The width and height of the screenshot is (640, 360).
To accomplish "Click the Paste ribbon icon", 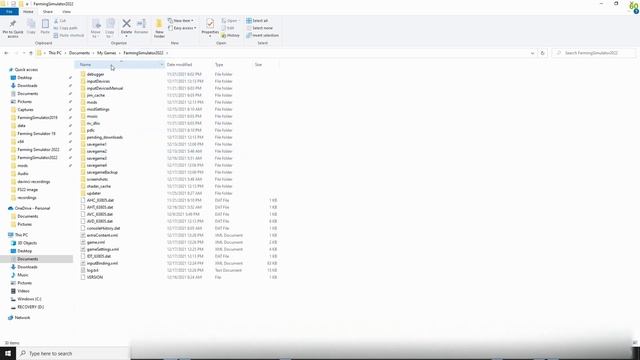I will tap(45, 24).
